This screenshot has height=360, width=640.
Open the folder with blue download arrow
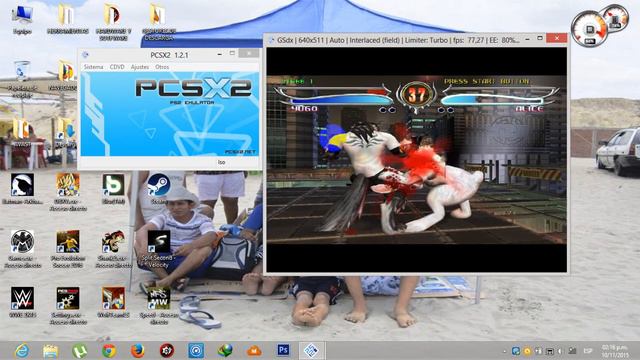[x=65, y=133]
